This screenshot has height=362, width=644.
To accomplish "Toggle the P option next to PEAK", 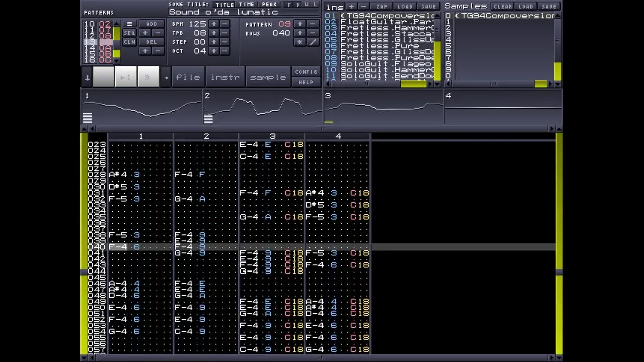I will (298, 5).
